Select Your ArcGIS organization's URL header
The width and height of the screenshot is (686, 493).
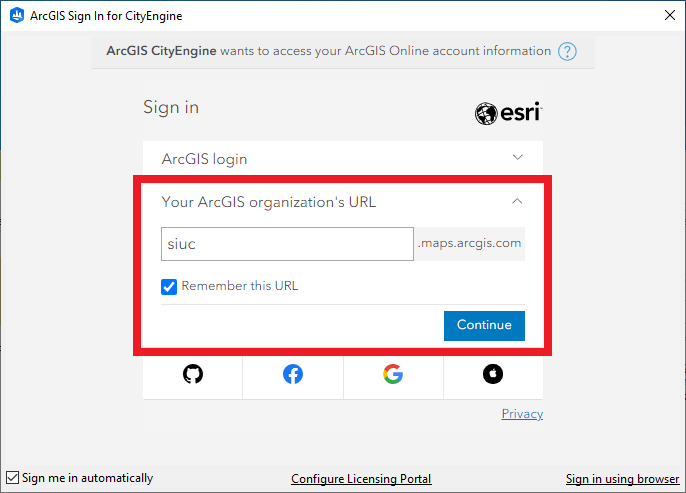pos(269,202)
